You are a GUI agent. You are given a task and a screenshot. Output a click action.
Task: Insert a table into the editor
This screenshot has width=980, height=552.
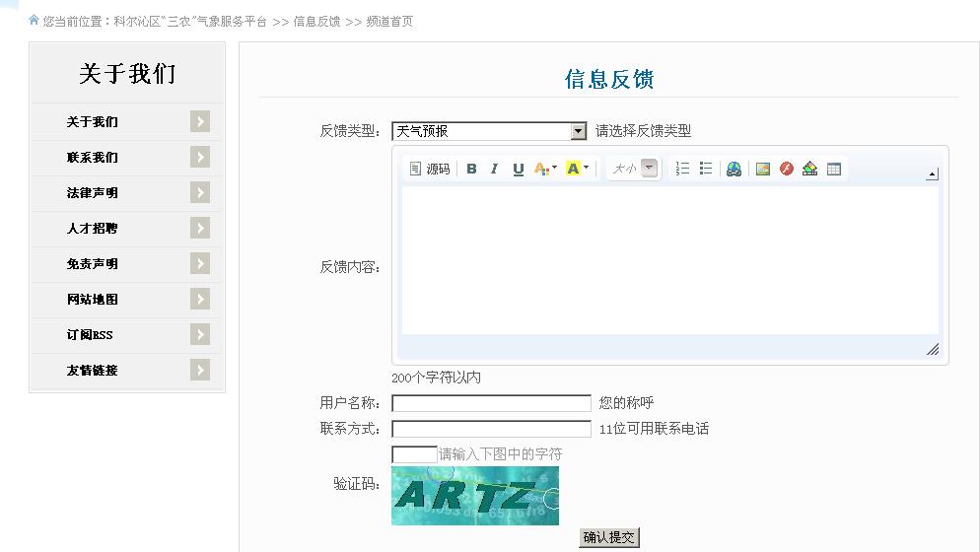834,169
